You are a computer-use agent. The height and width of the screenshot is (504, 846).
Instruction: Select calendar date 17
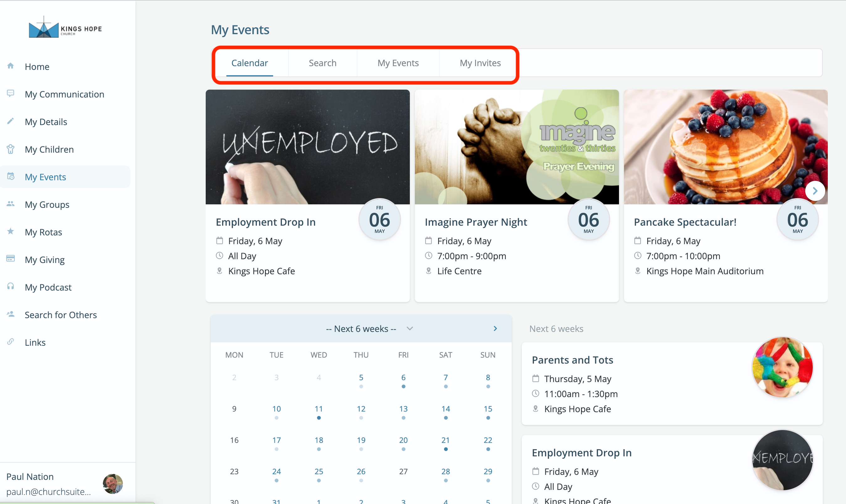[277, 440]
